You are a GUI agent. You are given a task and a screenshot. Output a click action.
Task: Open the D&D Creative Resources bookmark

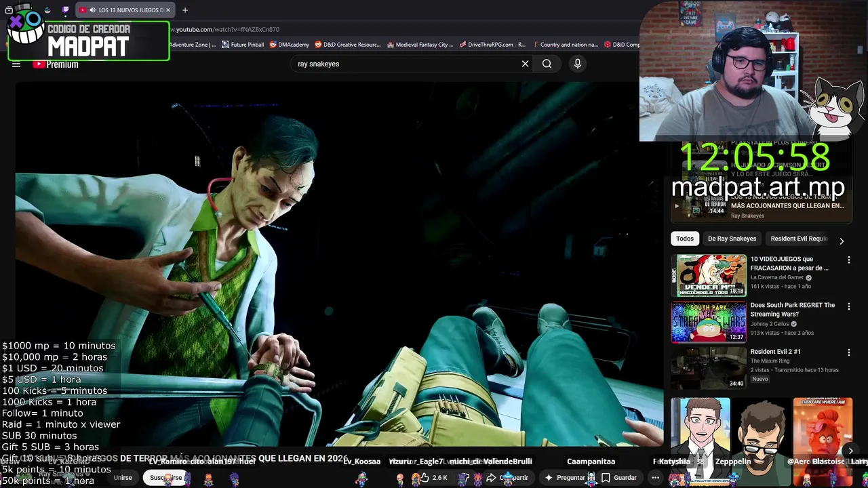pyautogui.click(x=348, y=45)
